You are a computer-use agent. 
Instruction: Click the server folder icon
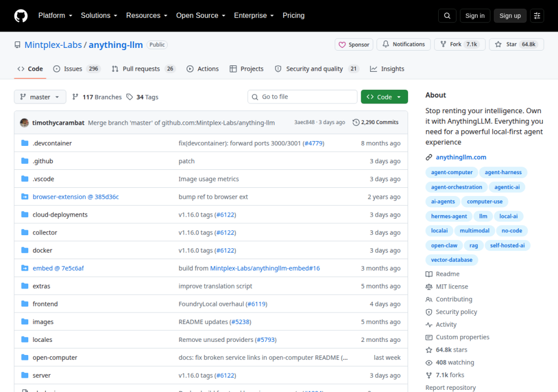[25, 375]
